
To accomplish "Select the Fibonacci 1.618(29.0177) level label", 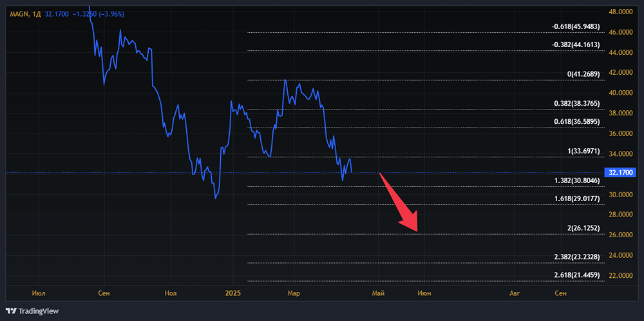I will pyautogui.click(x=576, y=199).
